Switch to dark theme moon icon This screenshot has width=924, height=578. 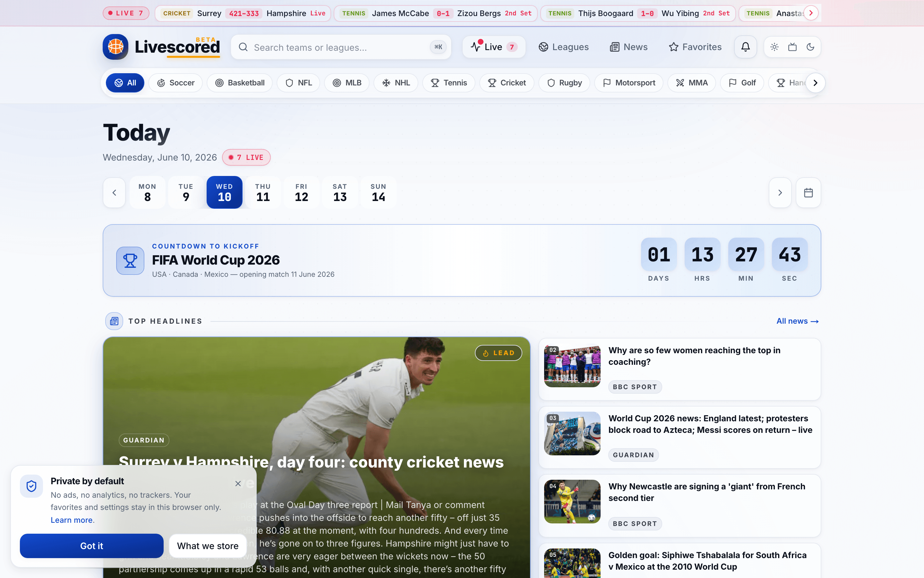tap(810, 47)
